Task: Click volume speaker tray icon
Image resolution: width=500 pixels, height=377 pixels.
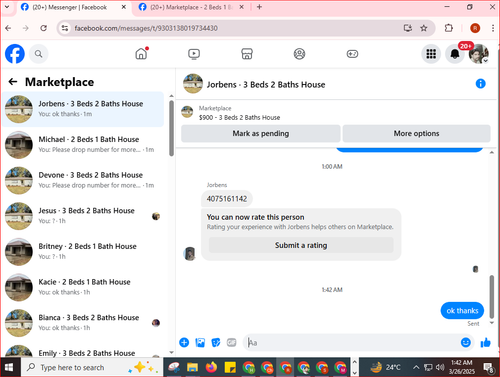Action: pyautogui.click(x=440, y=367)
